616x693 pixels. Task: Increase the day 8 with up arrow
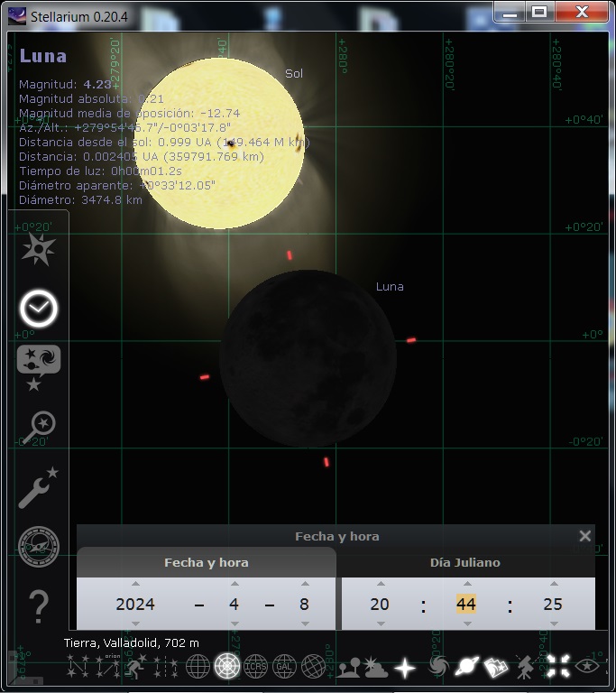(x=305, y=584)
